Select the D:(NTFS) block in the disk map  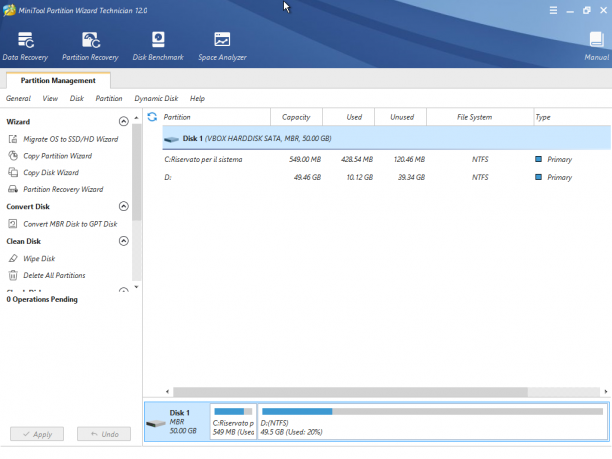432,422
